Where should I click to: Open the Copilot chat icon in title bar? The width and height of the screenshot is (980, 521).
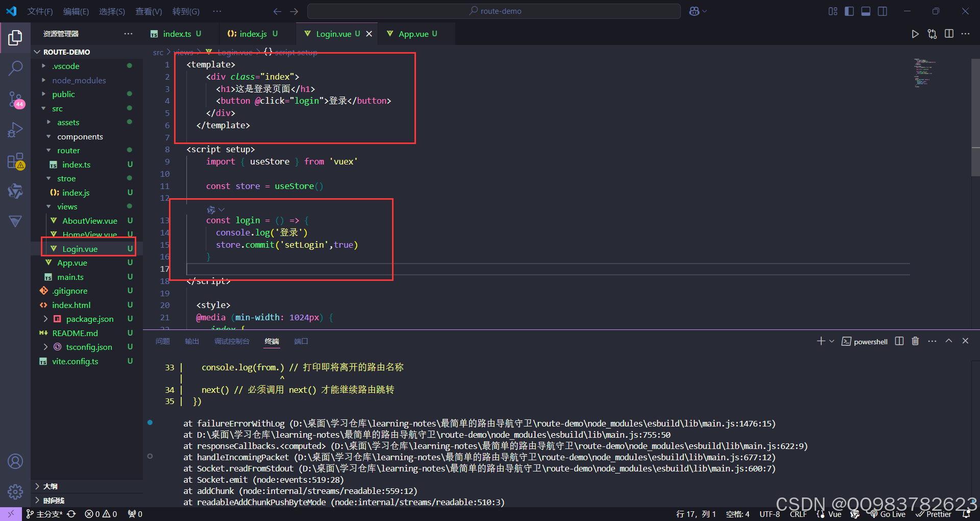pyautogui.click(x=694, y=11)
